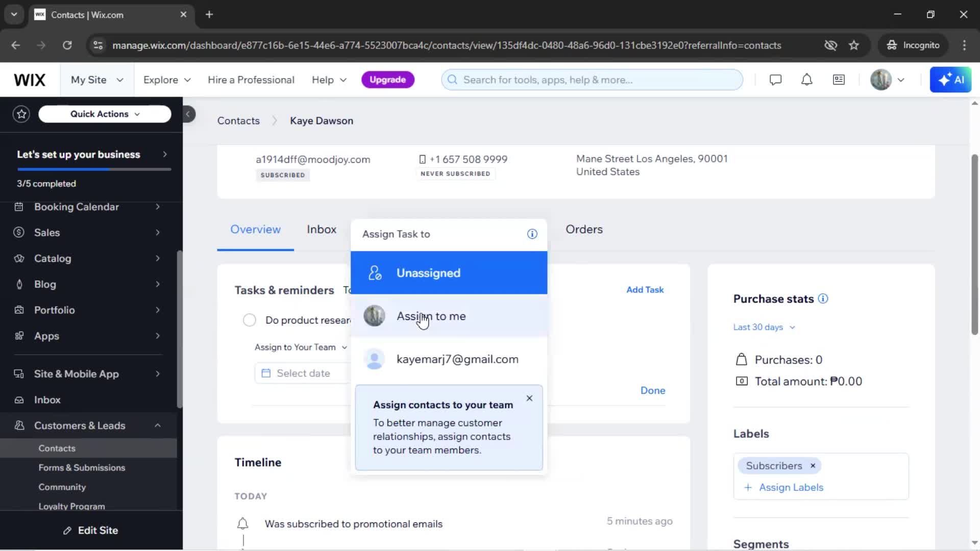The width and height of the screenshot is (980, 551).
Task: Go back with the browser back arrow
Action: click(x=16, y=45)
